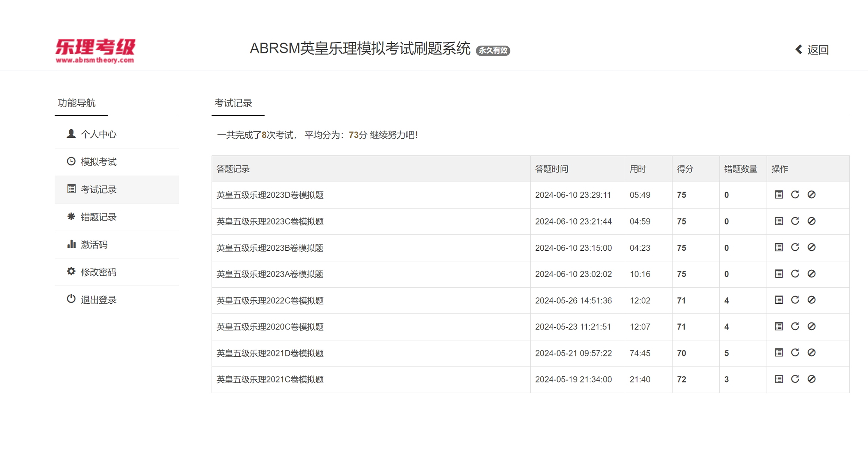Image resolution: width=868 pixels, height=458 pixels.
Task: Click the text 英皇五级乐理2023D卷模拟题
Action: coord(270,195)
